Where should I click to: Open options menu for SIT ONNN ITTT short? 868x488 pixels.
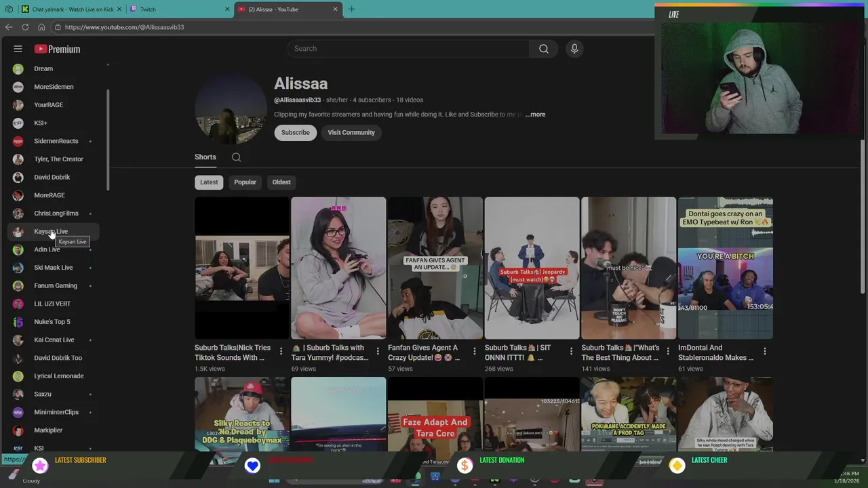pyautogui.click(x=571, y=351)
